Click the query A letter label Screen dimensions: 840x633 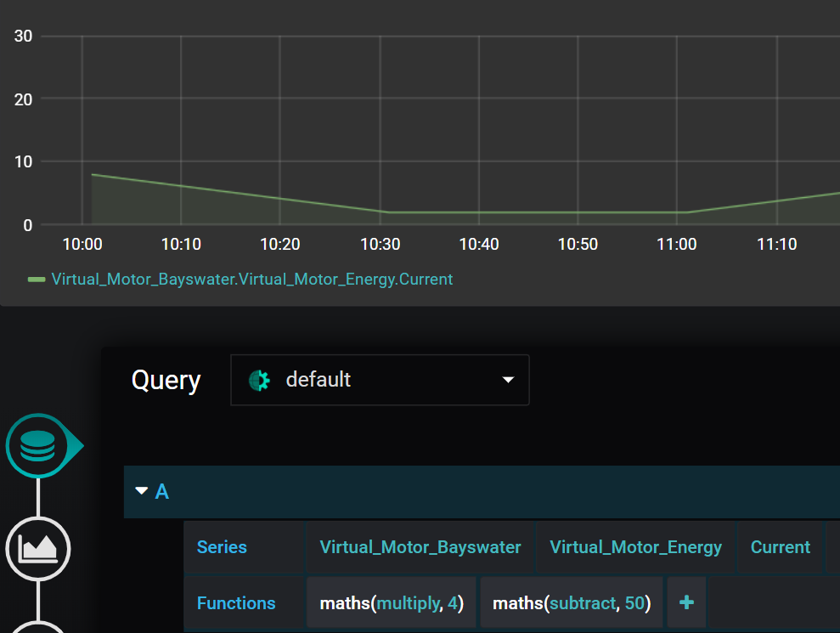(161, 491)
